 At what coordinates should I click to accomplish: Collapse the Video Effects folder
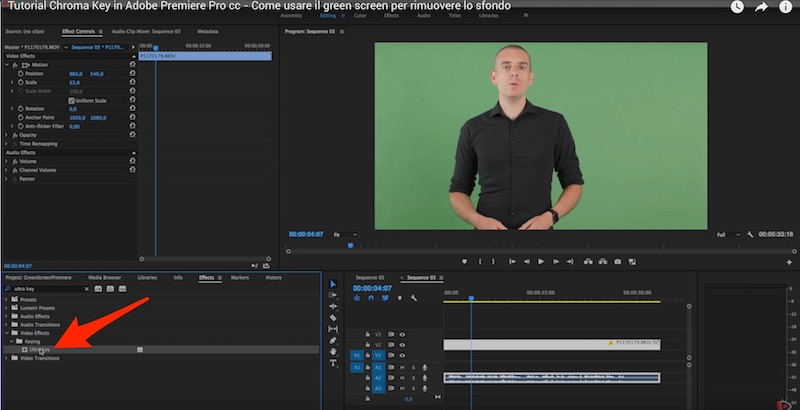coord(8,333)
